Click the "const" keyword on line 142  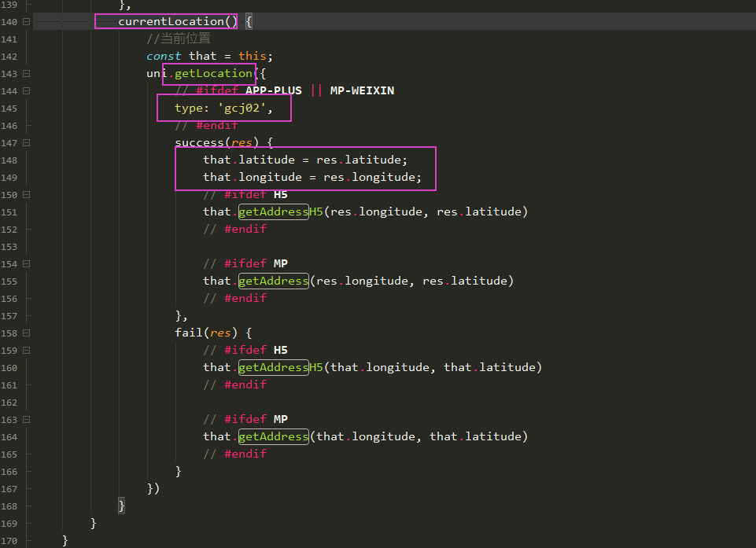click(164, 57)
